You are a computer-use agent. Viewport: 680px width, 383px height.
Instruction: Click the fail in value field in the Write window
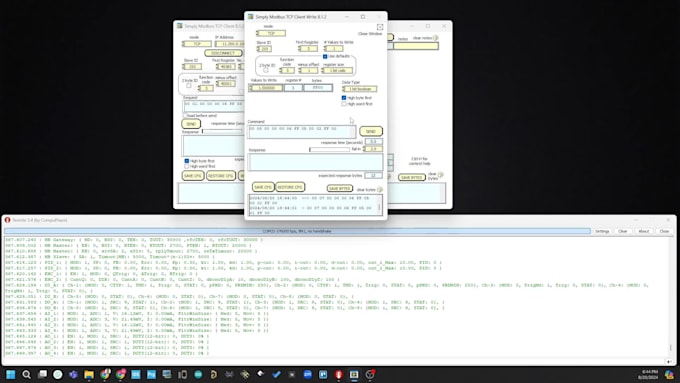tap(373, 149)
